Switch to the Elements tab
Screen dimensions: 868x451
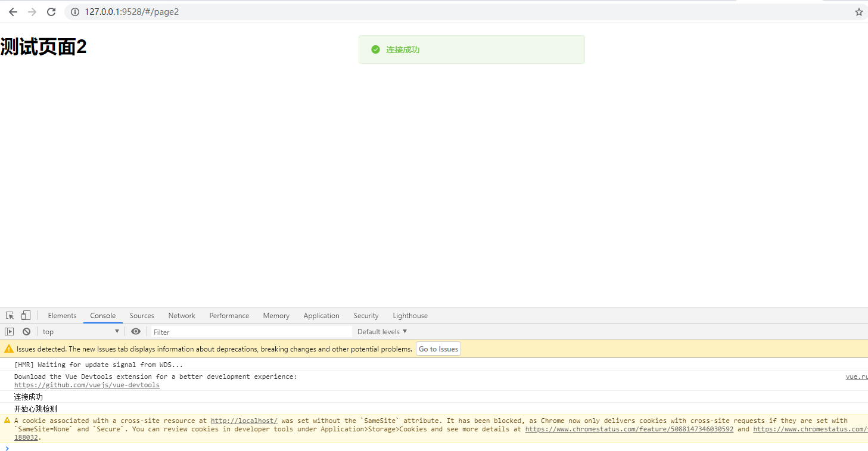click(62, 315)
